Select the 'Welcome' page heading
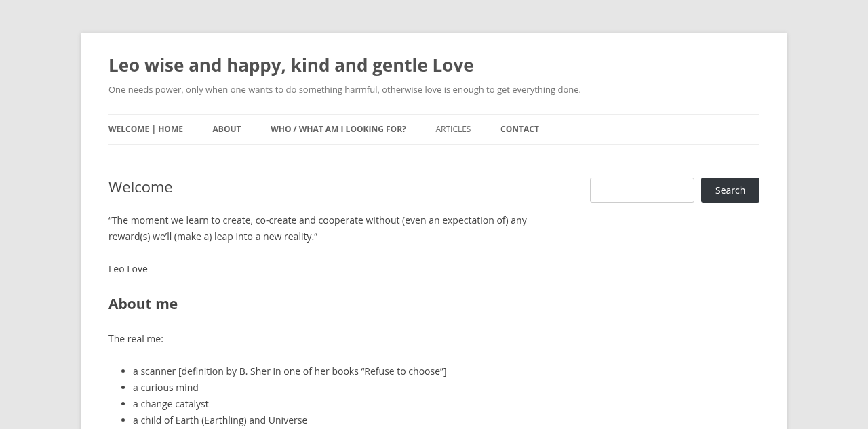 tap(140, 187)
